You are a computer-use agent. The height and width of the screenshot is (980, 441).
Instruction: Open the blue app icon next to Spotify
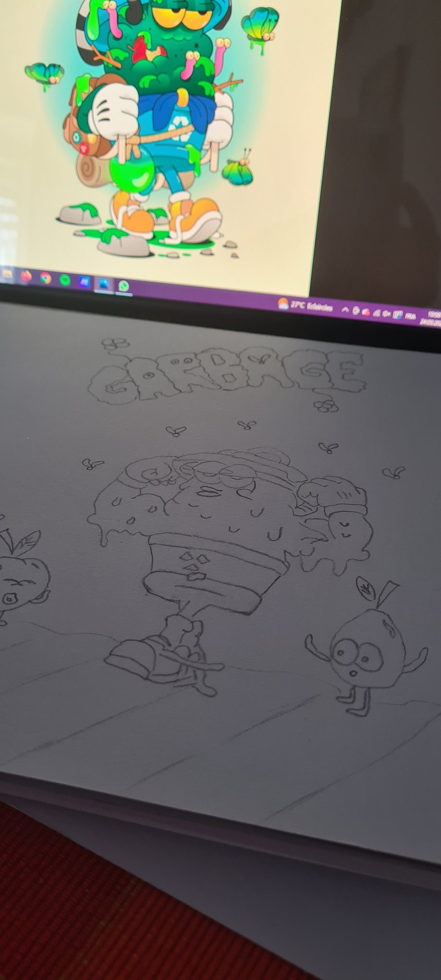[x=84, y=282]
